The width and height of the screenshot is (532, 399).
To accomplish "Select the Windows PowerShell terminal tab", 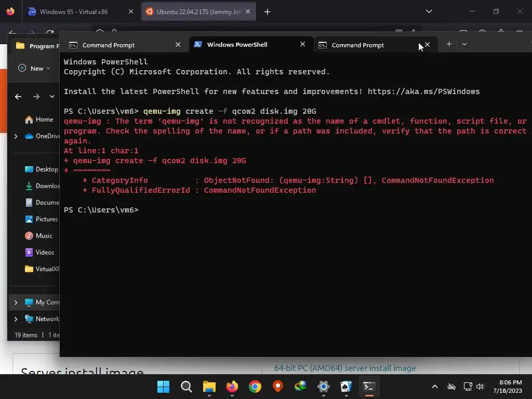I will click(251, 45).
